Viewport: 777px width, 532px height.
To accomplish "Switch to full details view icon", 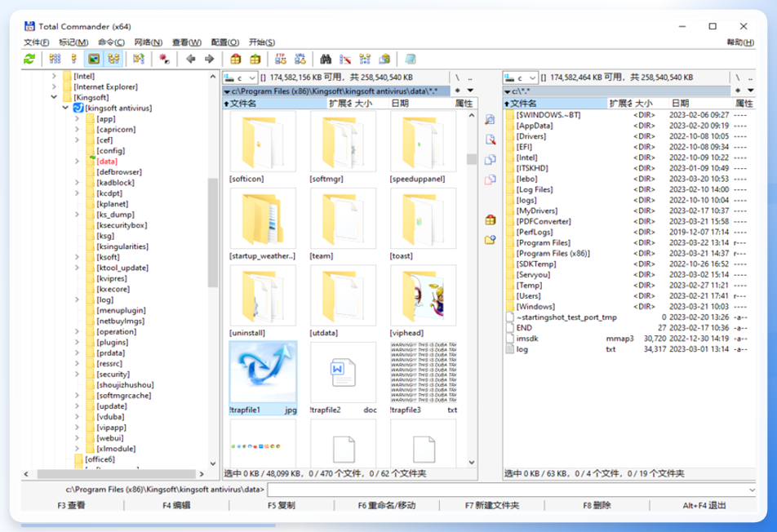I will point(74,59).
